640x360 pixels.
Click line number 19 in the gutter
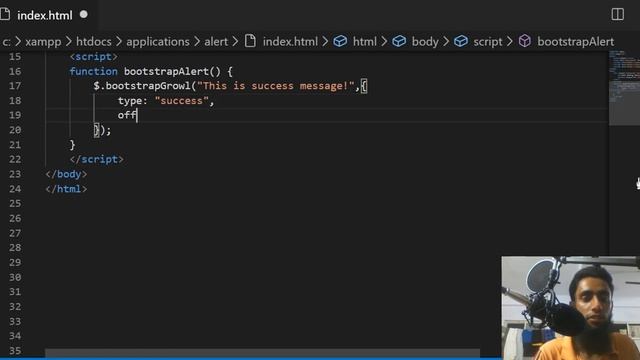[x=15, y=116]
